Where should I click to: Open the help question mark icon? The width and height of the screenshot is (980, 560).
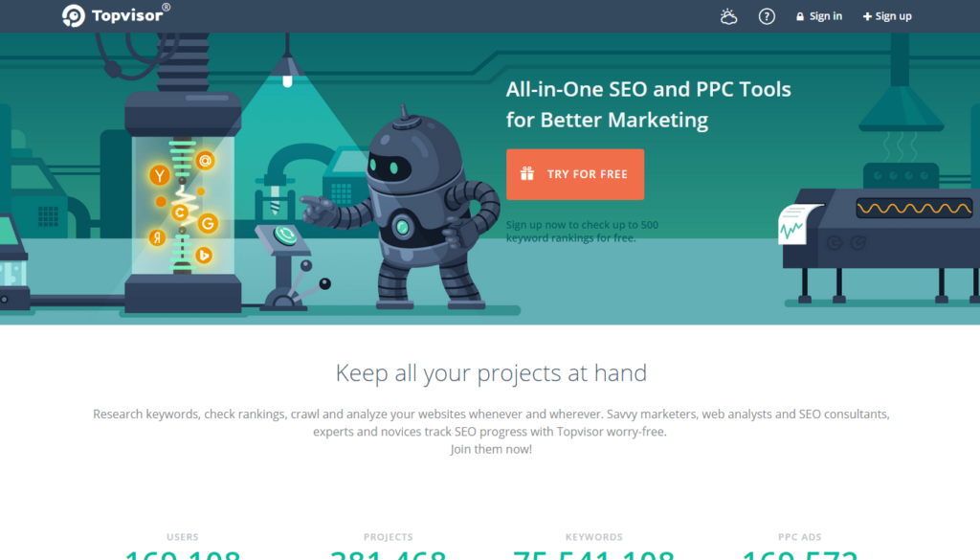click(767, 16)
